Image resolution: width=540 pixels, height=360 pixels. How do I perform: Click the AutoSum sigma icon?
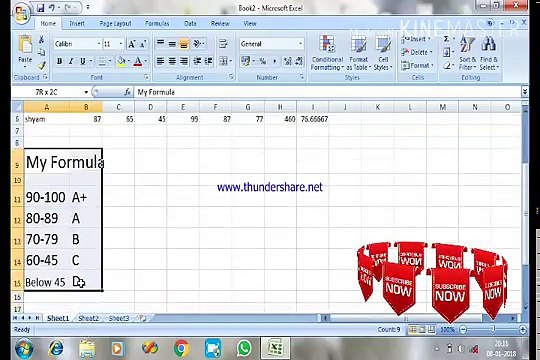click(446, 39)
